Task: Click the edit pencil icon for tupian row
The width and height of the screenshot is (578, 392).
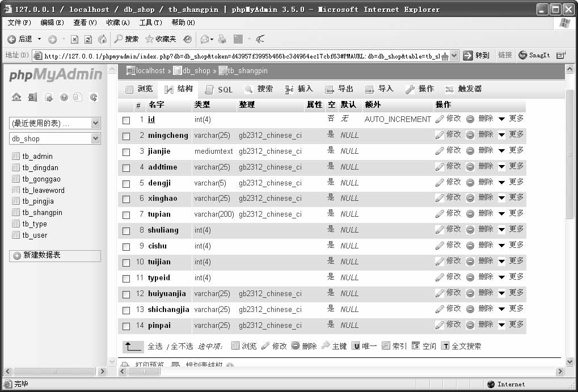Action: point(440,214)
